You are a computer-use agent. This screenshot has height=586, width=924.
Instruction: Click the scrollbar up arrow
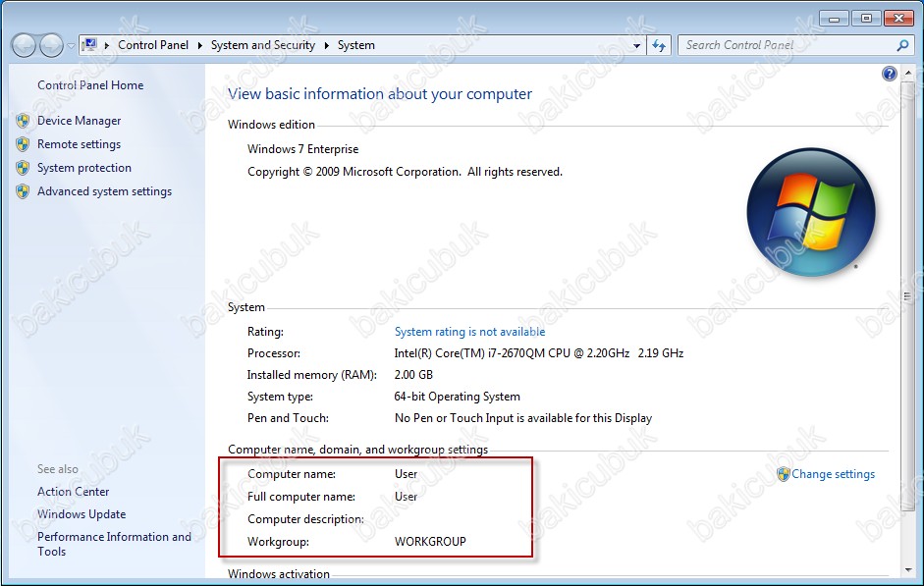coord(908,73)
